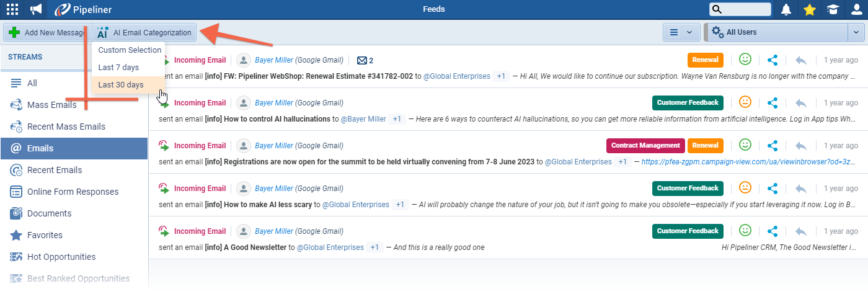868x294 pixels.
Task: Expand +1 recipients on AI hallucinations email
Action: point(397,118)
